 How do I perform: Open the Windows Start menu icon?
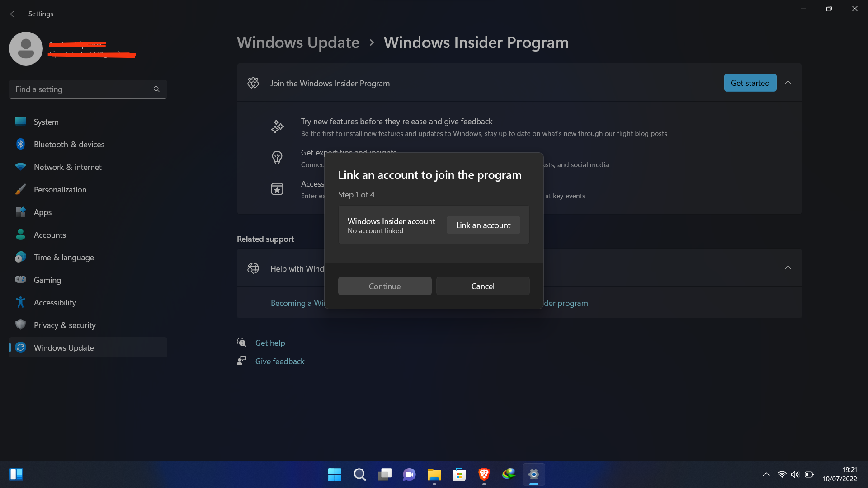(335, 474)
